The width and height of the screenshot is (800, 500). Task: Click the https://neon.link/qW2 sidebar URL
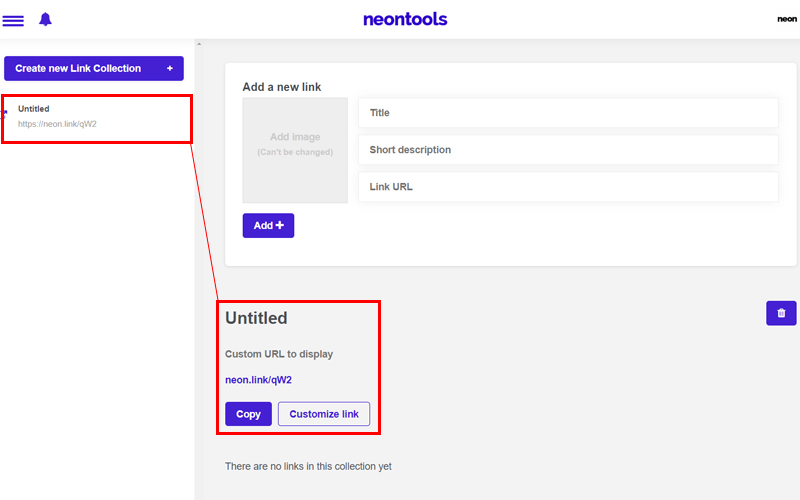pyautogui.click(x=57, y=124)
